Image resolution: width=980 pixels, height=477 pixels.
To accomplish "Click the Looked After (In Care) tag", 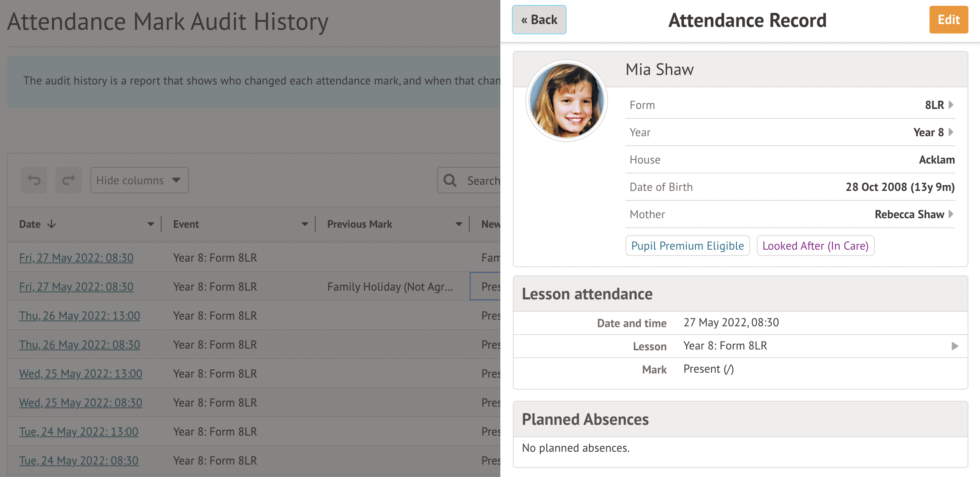I will pos(815,246).
